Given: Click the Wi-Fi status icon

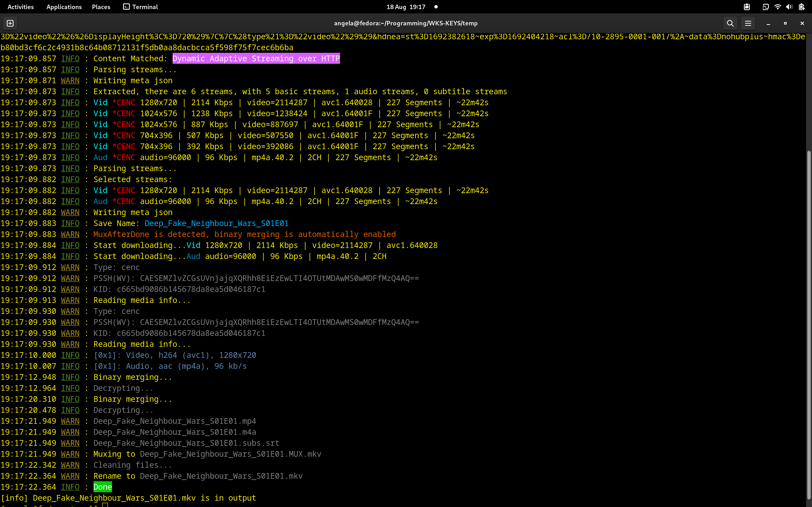Looking at the screenshot, I should (778, 7).
